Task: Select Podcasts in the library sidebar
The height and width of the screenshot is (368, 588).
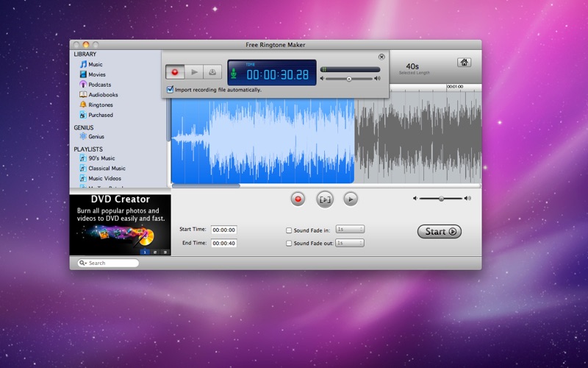Action: tap(99, 85)
